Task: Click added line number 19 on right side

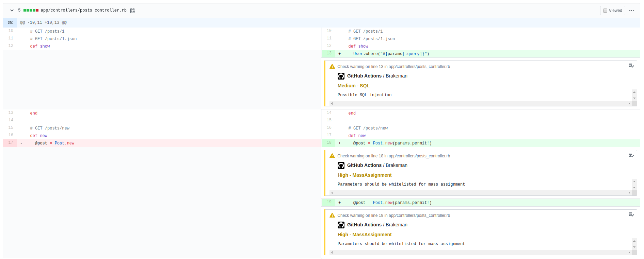Action: (x=329, y=202)
